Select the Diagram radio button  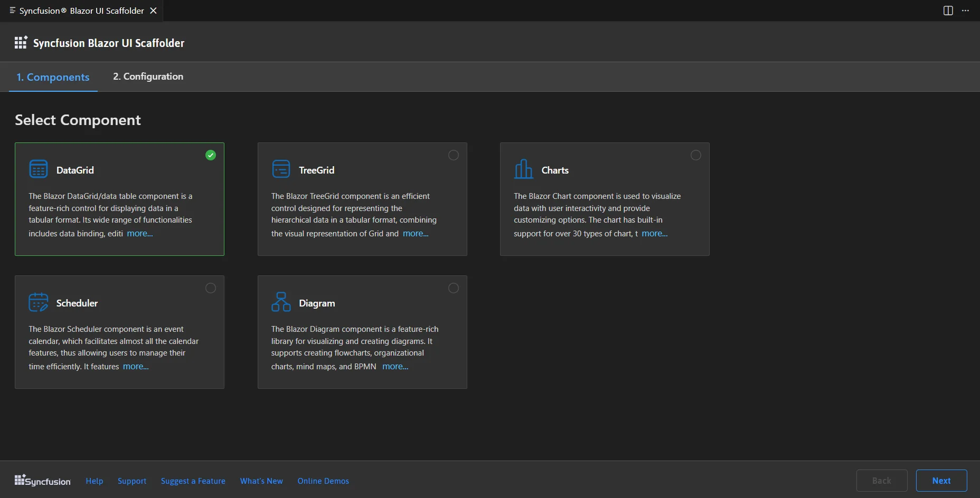coord(454,288)
